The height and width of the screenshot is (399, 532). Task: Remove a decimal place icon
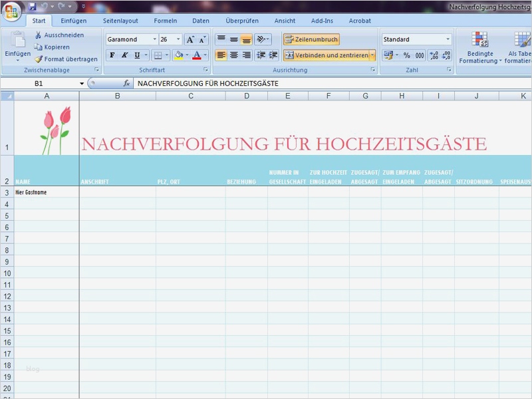(x=446, y=55)
